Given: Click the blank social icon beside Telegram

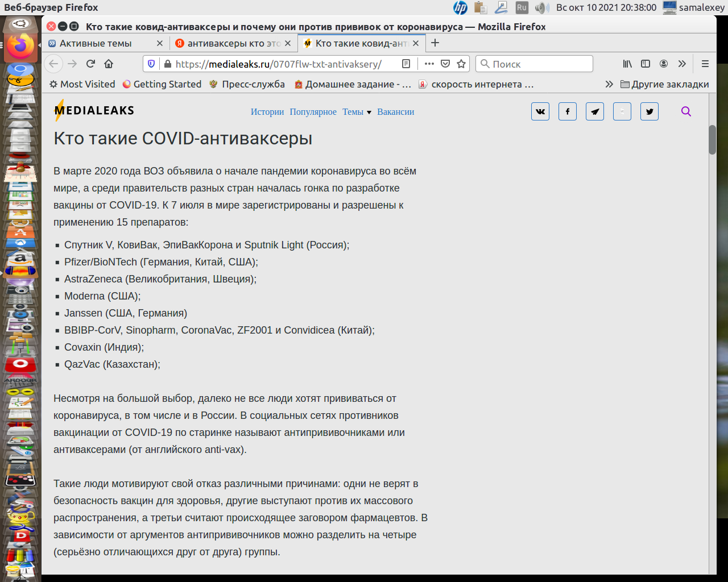Looking at the screenshot, I should [x=622, y=111].
